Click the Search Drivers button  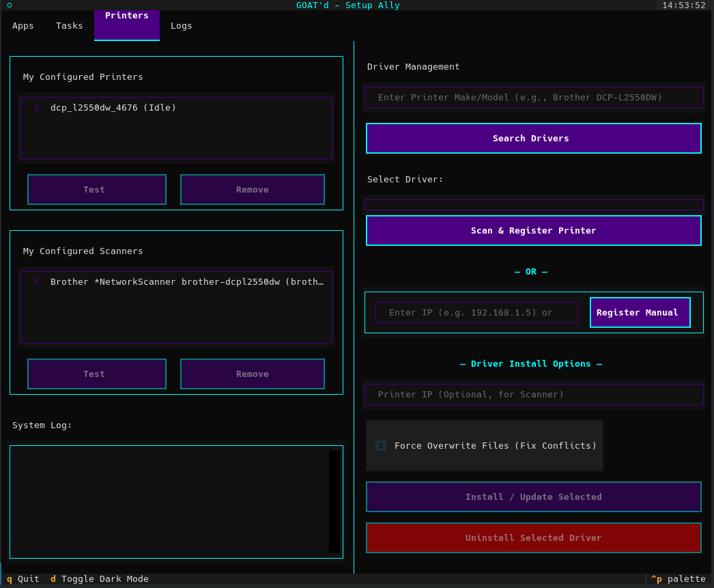tap(531, 138)
